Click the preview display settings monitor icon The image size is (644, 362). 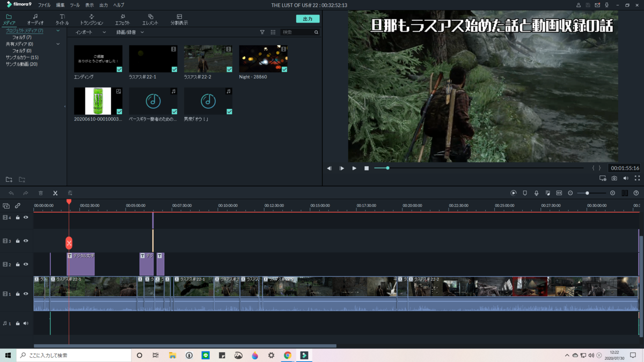[x=603, y=178]
